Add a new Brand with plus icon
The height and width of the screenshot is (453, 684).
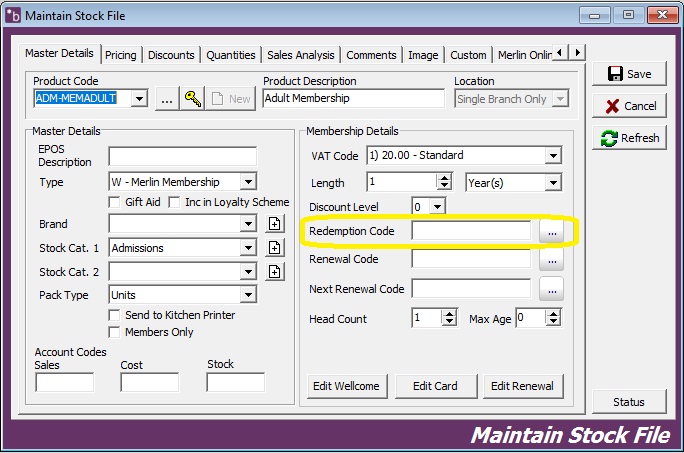tap(274, 224)
